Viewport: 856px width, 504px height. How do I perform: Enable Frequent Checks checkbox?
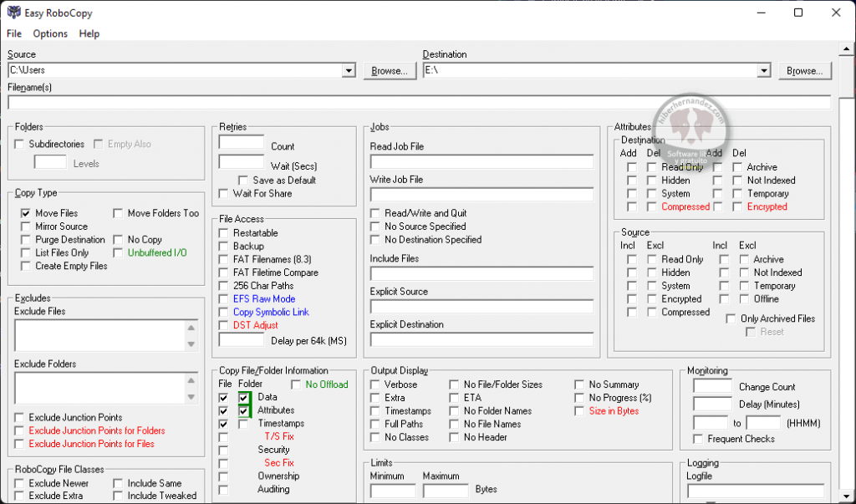pyautogui.click(x=698, y=439)
